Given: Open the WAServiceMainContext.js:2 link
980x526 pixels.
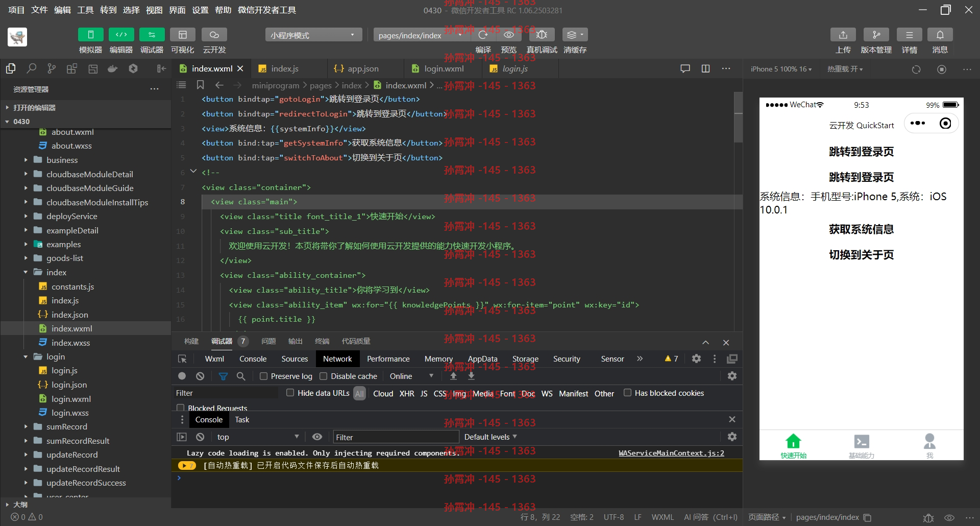Looking at the screenshot, I should pos(671,453).
